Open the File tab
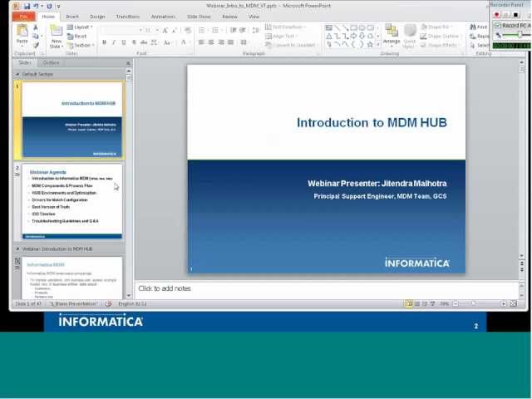Image resolution: width=532 pixels, height=399 pixels. [x=23, y=17]
